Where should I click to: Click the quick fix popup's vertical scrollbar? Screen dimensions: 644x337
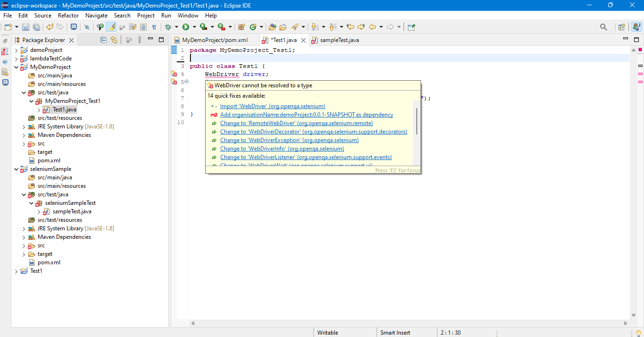tap(417, 121)
